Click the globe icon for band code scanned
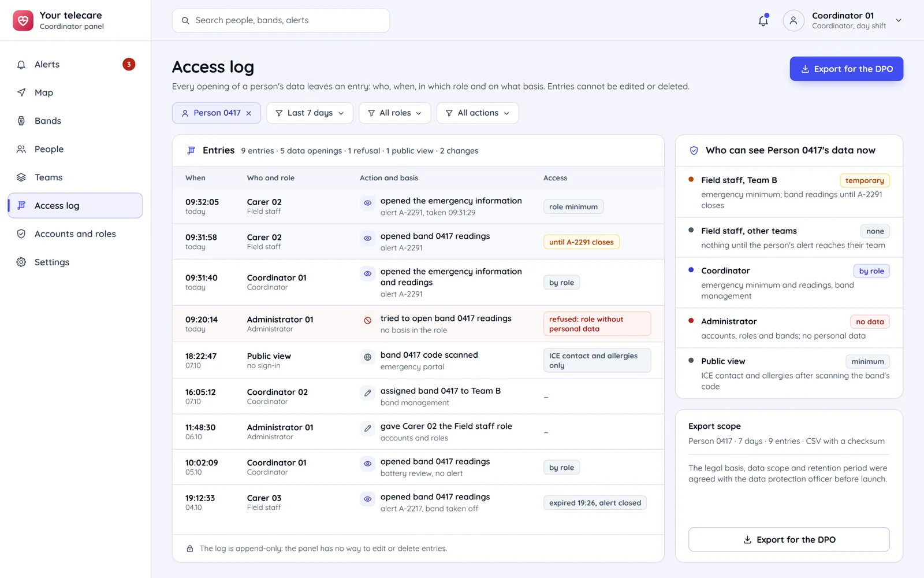924x578 pixels. [367, 357]
